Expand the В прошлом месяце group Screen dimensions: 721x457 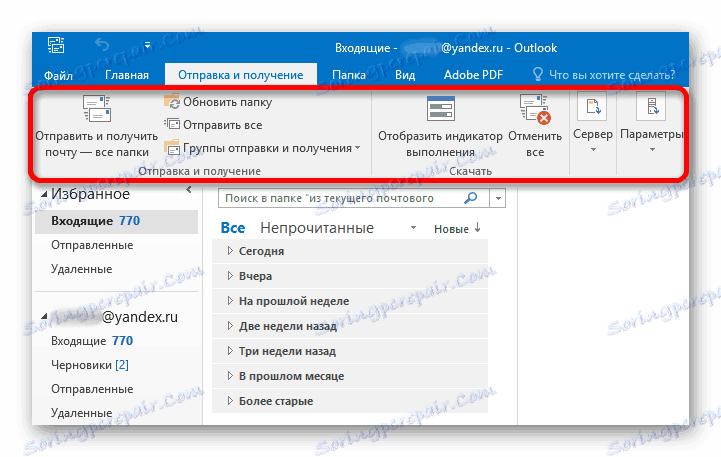[x=230, y=376]
